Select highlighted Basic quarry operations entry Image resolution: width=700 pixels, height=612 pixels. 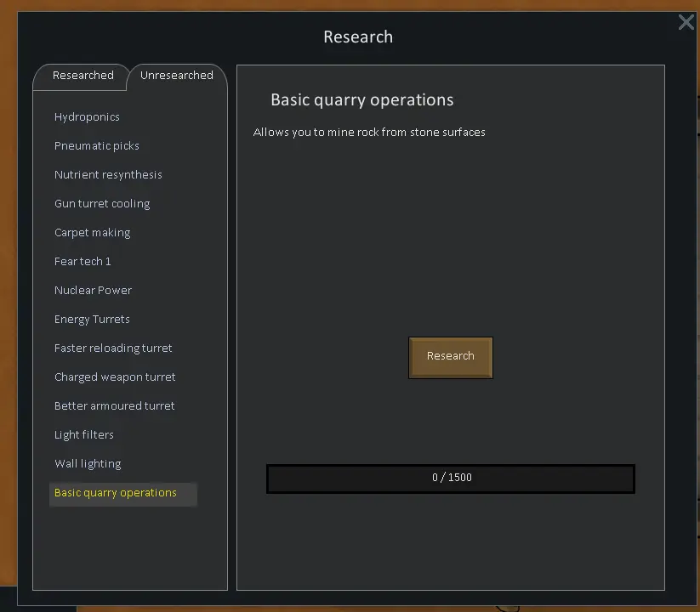coord(122,494)
